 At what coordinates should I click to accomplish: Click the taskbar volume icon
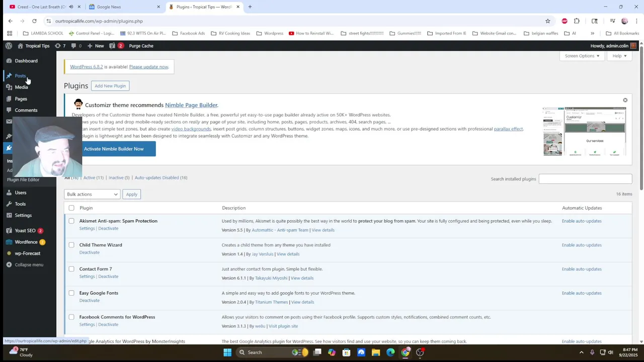point(610,352)
